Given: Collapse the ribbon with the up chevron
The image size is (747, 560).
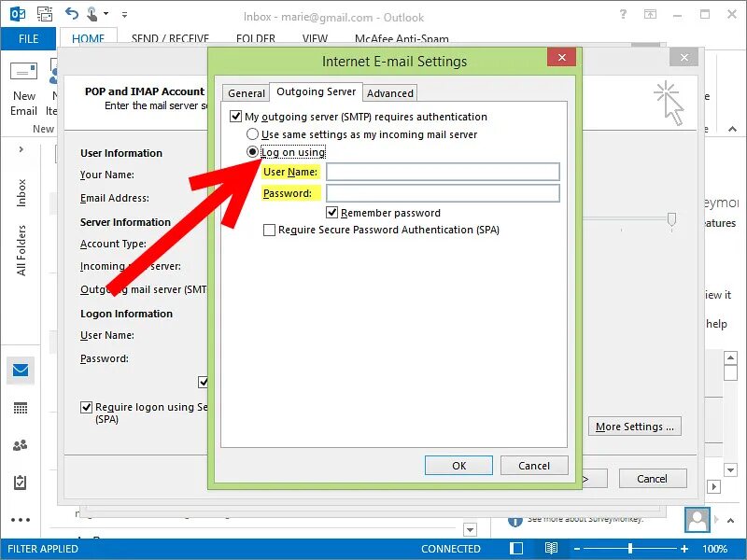Looking at the screenshot, I should pyautogui.click(x=732, y=129).
